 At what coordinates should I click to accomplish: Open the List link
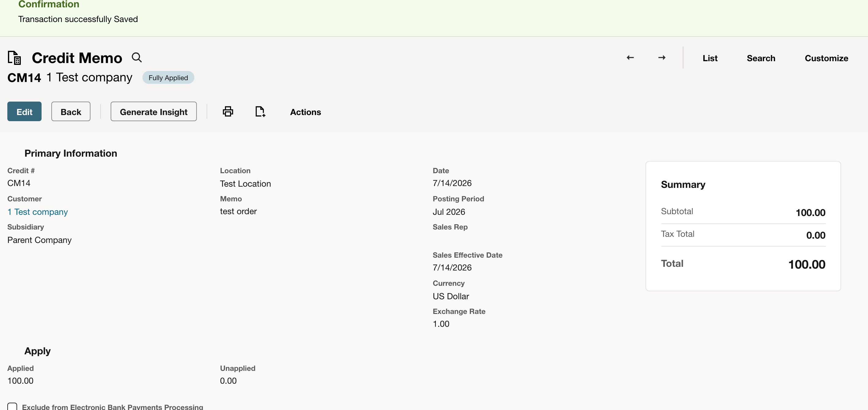coord(710,58)
